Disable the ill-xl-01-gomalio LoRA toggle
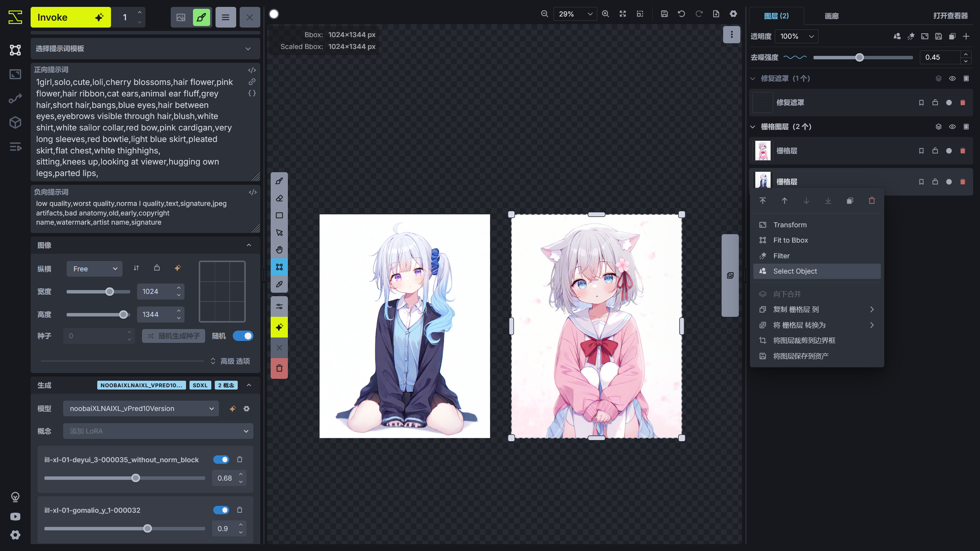Image resolution: width=980 pixels, height=551 pixels. (221, 510)
